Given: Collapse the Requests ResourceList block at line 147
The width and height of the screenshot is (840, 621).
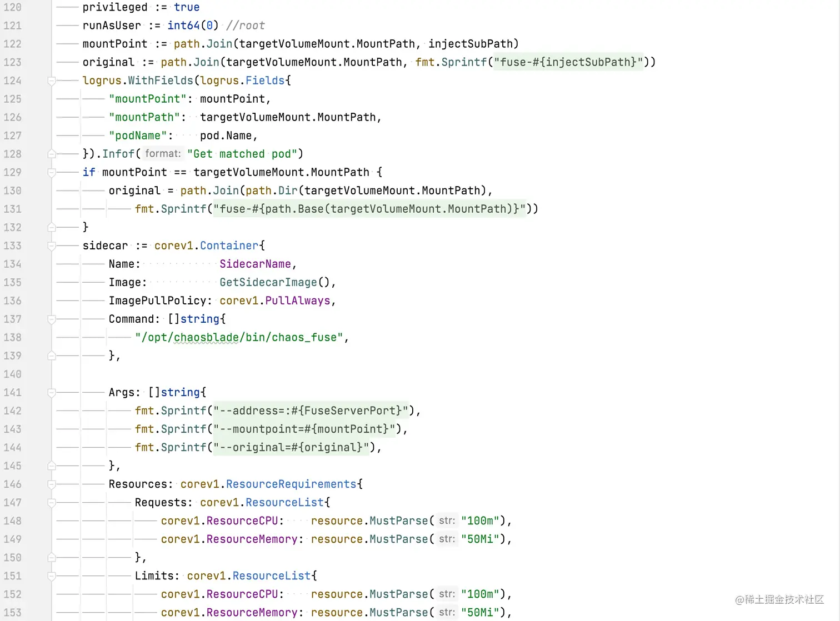Looking at the screenshot, I should click(x=51, y=503).
